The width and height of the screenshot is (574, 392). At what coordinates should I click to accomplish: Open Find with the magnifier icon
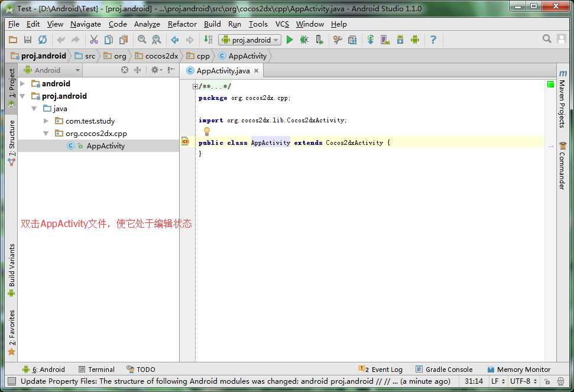click(x=142, y=40)
